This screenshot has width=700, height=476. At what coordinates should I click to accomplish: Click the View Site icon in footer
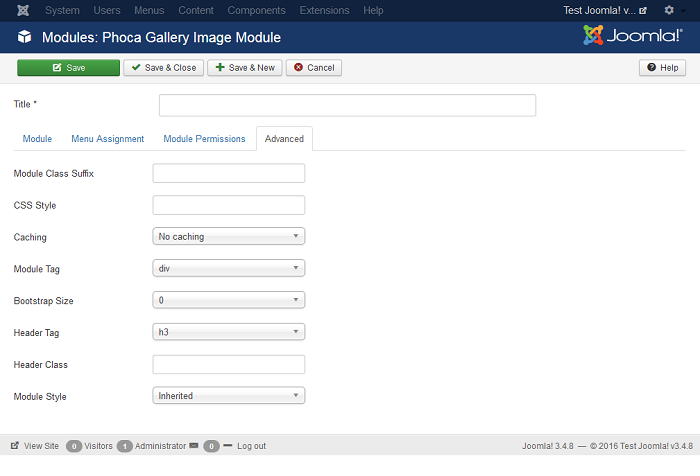click(15, 446)
